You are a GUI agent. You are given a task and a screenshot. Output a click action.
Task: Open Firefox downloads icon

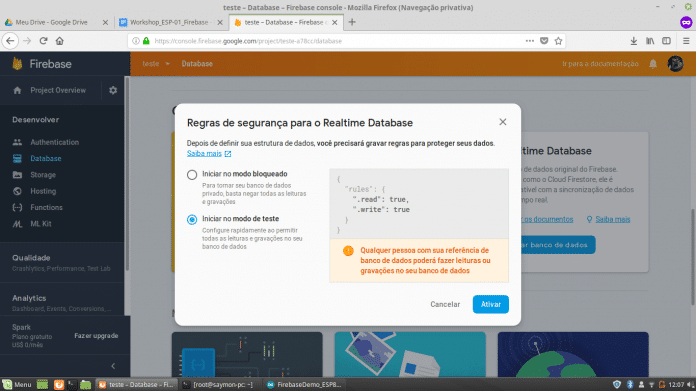click(633, 41)
